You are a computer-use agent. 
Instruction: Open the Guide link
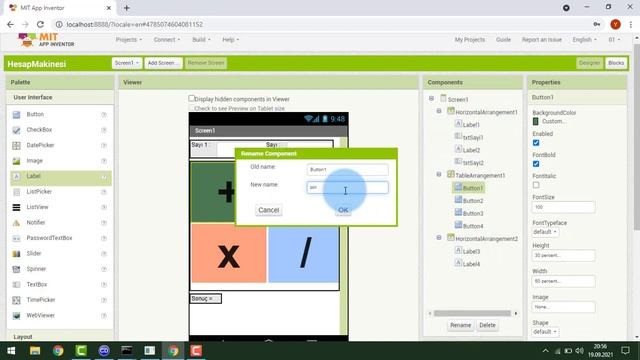pyautogui.click(x=503, y=40)
